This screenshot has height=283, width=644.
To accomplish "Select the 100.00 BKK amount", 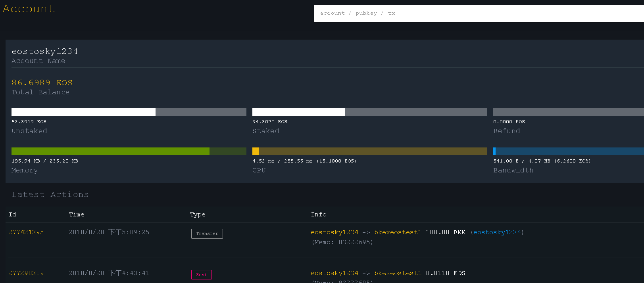I will tap(446, 232).
